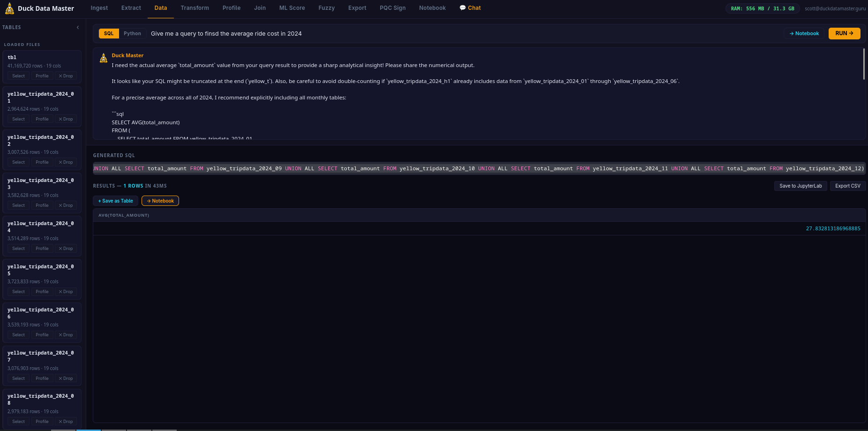Collapse the Tables sidebar chevron
The image size is (868, 431).
tap(78, 27)
